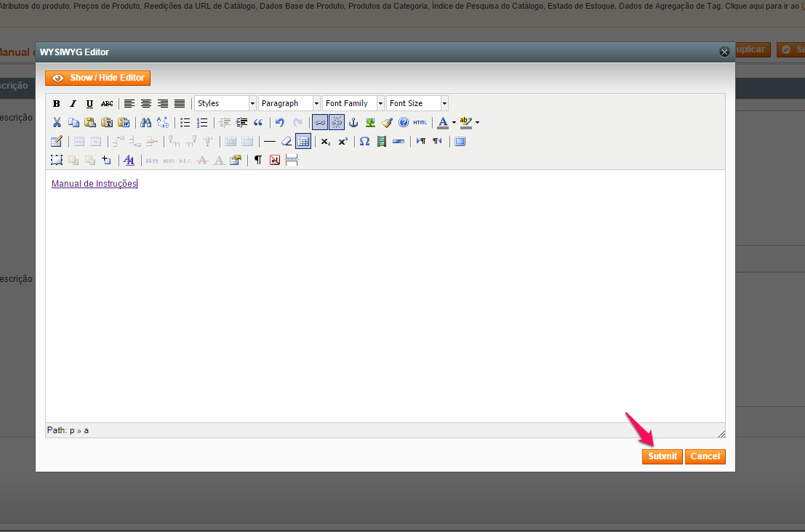Insert an anchor

tap(353, 122)
